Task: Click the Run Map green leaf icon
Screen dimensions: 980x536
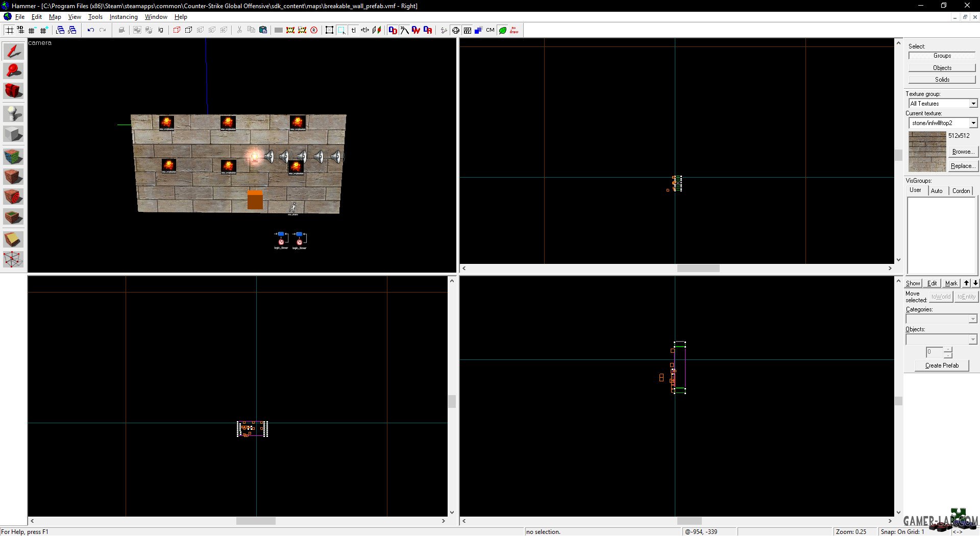Action: pyautogui.click(x=503, y=30)
